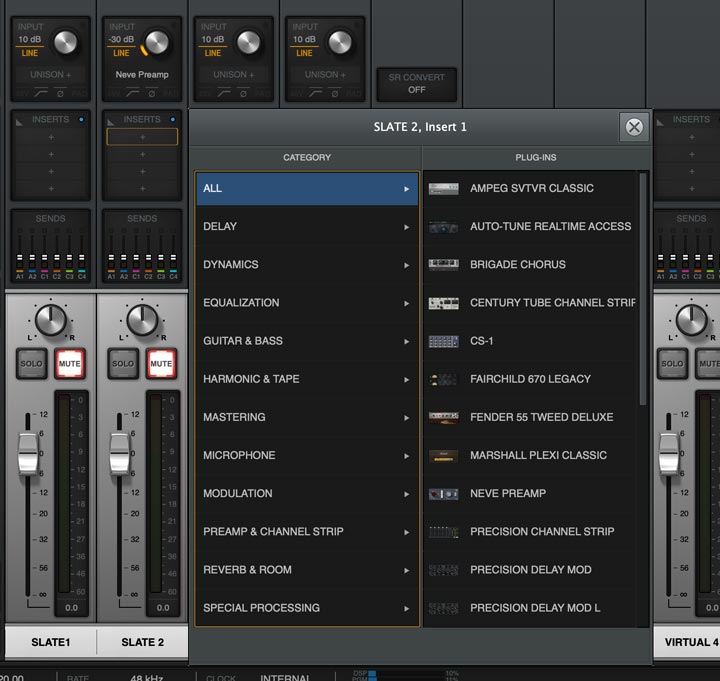This screenshot has width=720, height=681.
Task: Expand the SPECIAL PROCESSING category arrow
Action: pos(406,608)
